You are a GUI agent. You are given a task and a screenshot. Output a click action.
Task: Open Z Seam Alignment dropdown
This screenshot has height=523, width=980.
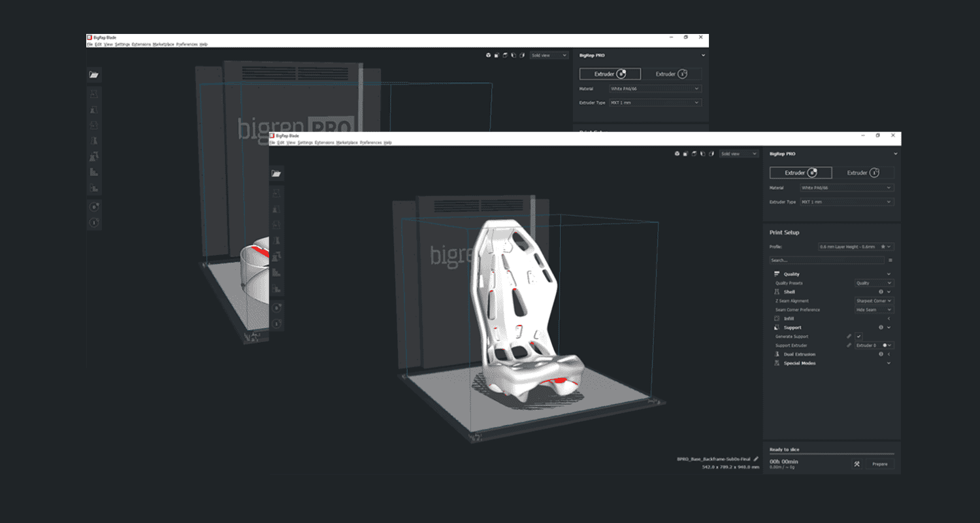tap(874, 301)
